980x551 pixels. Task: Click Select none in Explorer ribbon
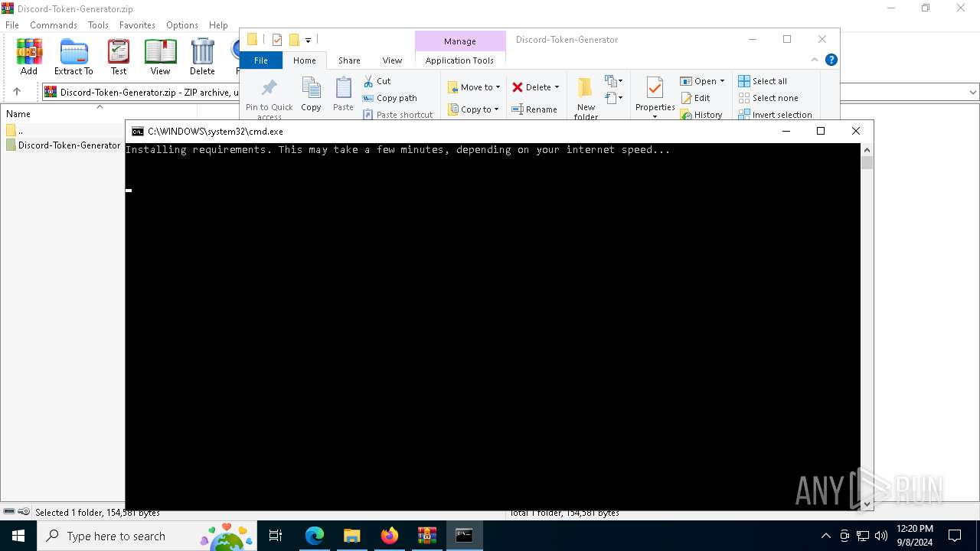click(x=768, y=98)
